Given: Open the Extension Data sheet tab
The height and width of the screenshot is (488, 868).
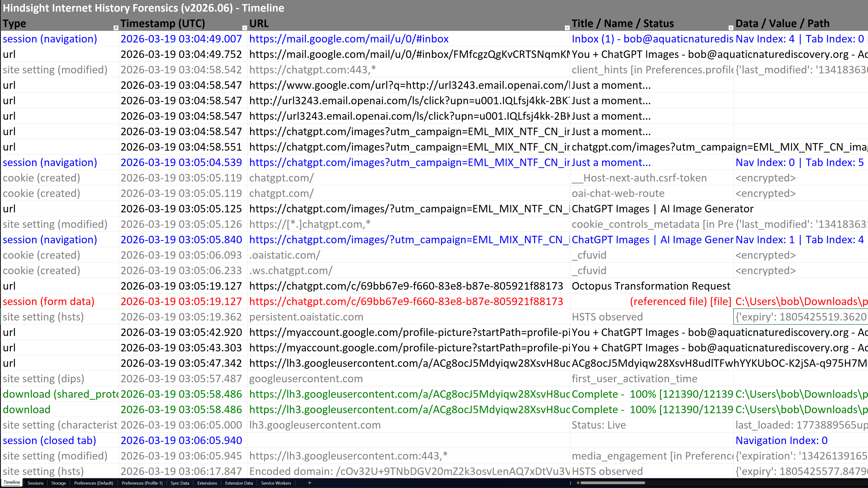Looking at the screenshot, I should coord(239,483).
